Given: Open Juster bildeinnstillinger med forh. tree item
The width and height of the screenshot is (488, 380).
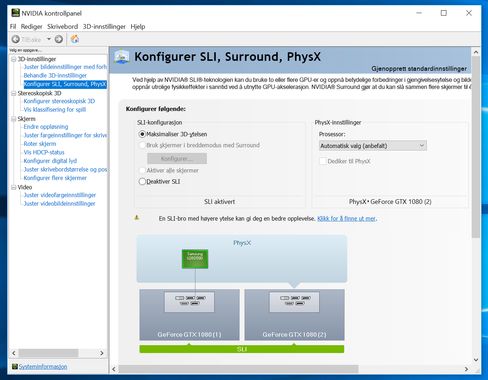Looking at the screenshot, I should pyautogui.click(x=65, y=67).
